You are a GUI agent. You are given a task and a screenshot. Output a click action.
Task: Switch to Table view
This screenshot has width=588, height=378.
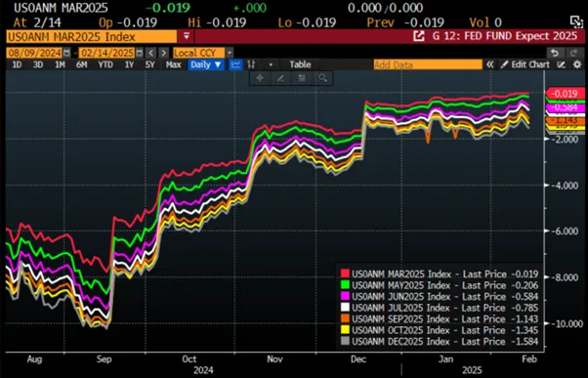[x=300, y=64]
